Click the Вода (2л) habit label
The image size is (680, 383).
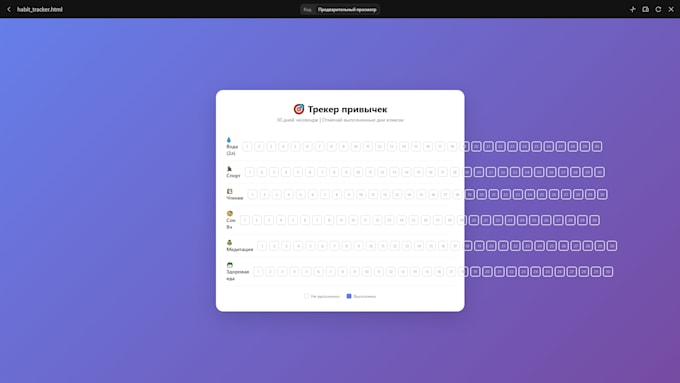click(x=232, y=150)
